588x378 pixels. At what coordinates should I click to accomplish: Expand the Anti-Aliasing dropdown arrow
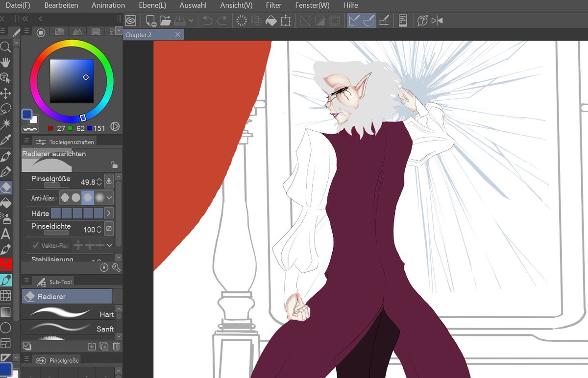coord(109,198)
